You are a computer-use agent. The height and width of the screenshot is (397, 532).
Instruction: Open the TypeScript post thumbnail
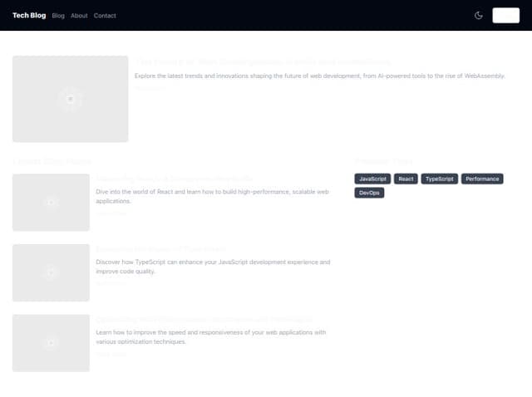(51, 272)
